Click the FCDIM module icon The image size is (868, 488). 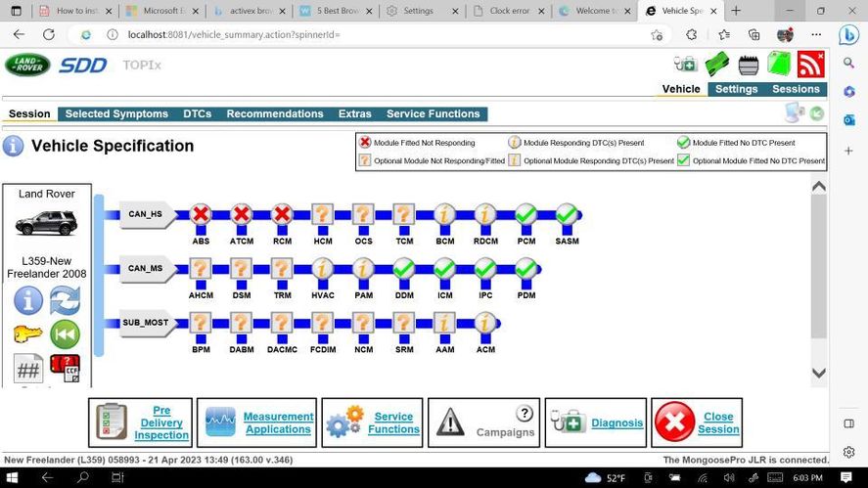point(323,323)
